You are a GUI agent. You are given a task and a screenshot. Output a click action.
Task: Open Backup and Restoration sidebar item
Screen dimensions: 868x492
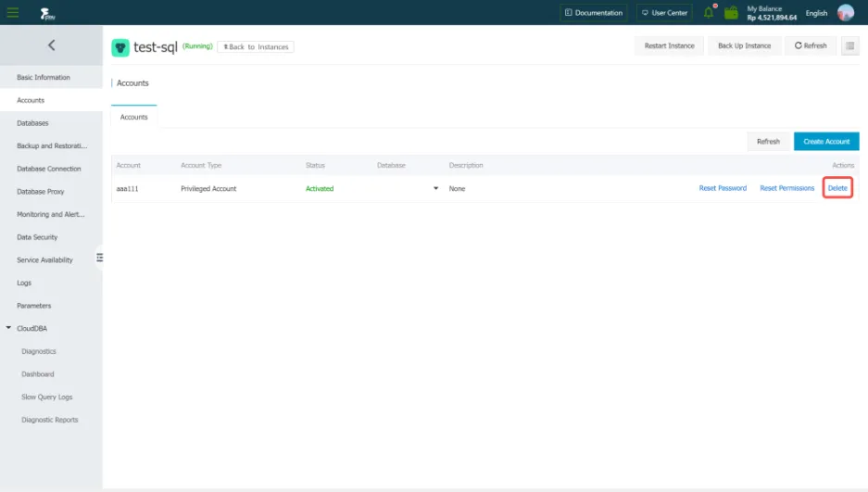[51, 145]
